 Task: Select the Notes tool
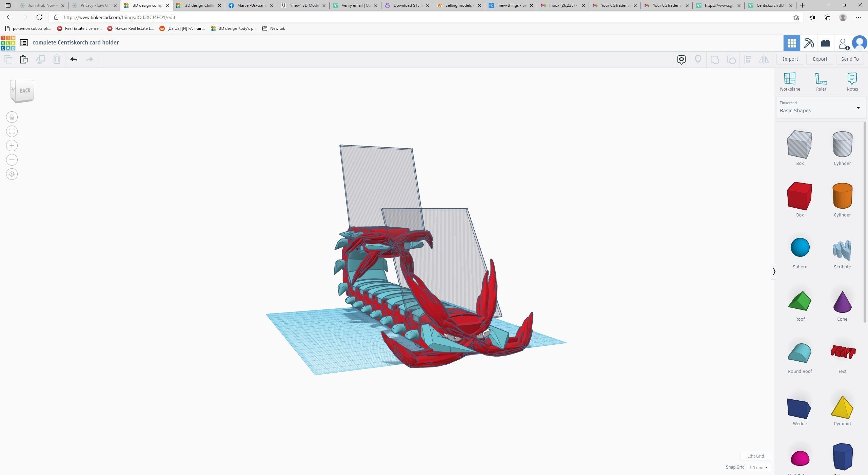tap(852, 82)
